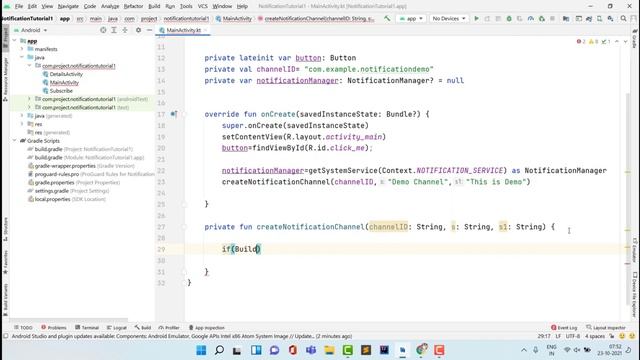Go to next highlighted error arrow
This screenshot has width=640, height=360.
[625, 42]
